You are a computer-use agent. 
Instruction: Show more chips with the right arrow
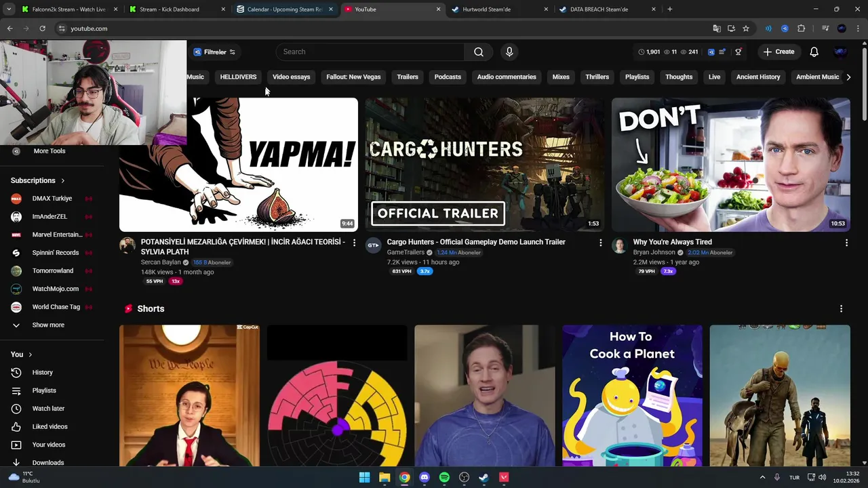[x=848, y=77]
